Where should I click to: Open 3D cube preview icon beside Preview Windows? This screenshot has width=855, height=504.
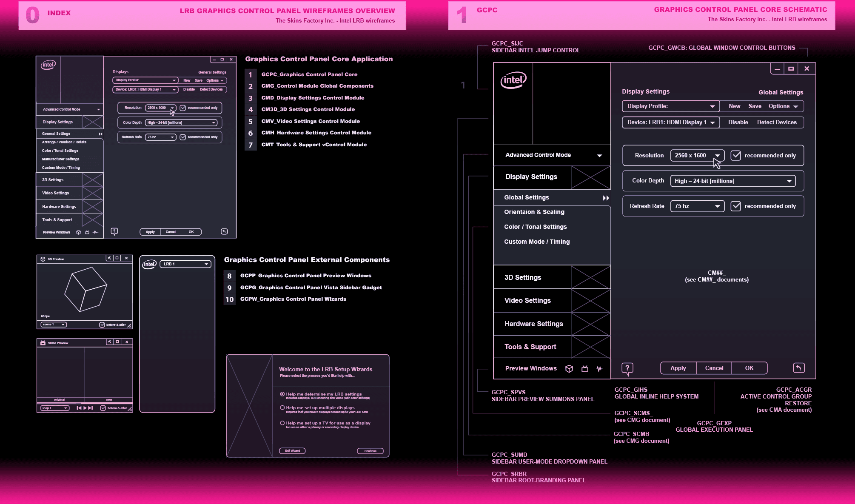569,369
